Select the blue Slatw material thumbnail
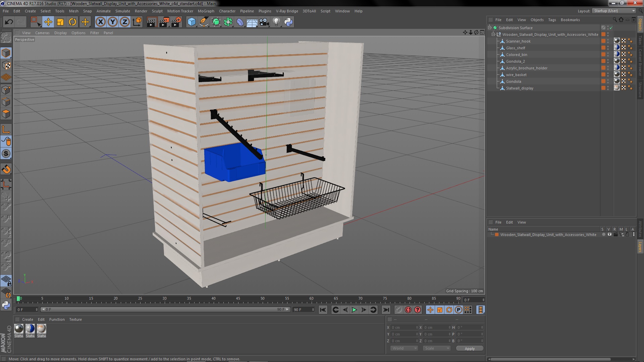Viewport: 644px width, 362px height. [30, 329]
